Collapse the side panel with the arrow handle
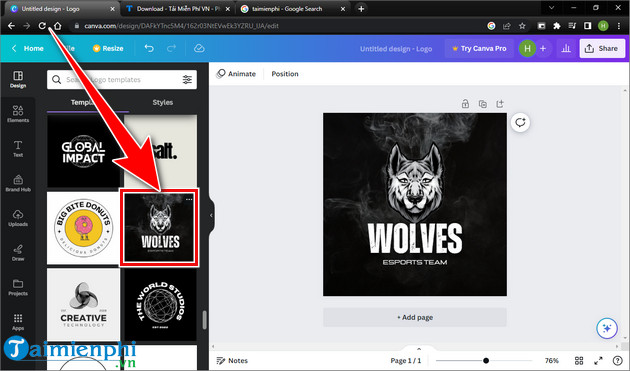This screenshot has height=371, width=630. [211, 215]
